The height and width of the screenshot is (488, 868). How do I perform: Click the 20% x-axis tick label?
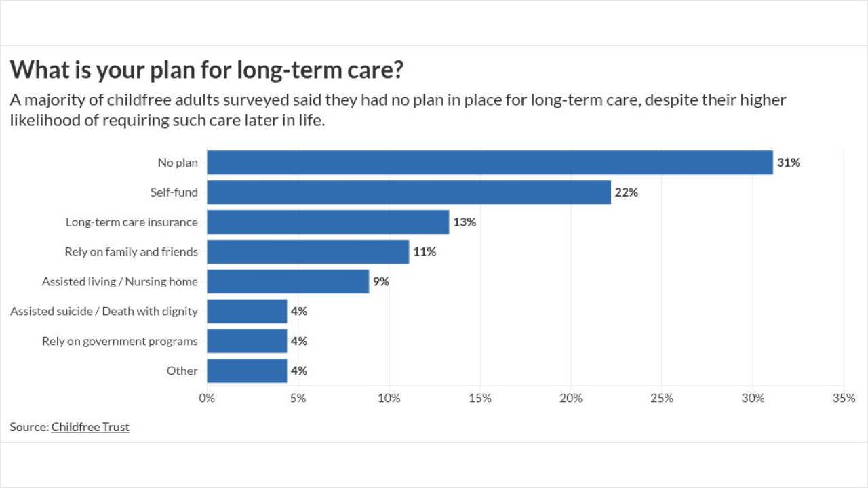(571, 399)
